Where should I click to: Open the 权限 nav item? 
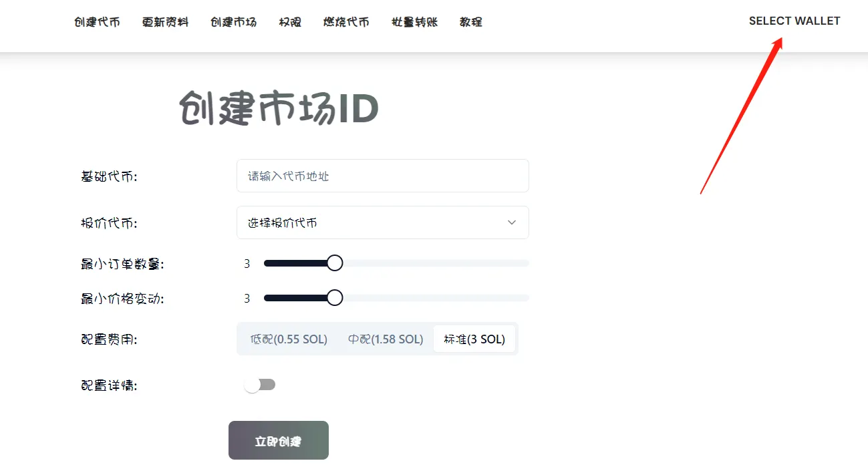tap(290, 22)
